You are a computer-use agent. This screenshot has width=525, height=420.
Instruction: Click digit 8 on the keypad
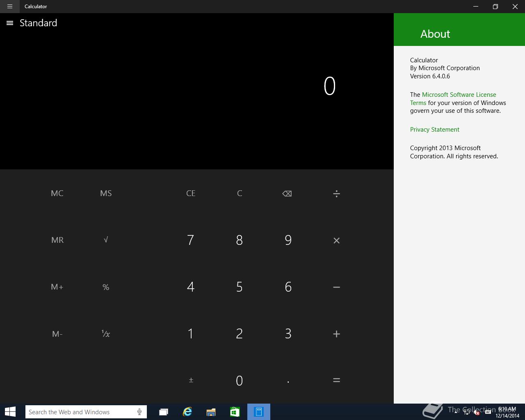click(240, 240)
